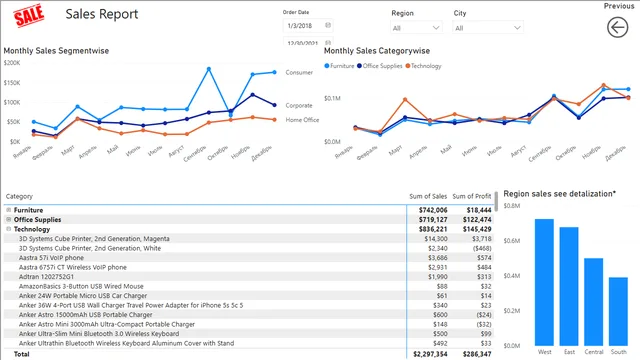Click the Category column header
The image size is (640, 360).
(x=19, y=196)
